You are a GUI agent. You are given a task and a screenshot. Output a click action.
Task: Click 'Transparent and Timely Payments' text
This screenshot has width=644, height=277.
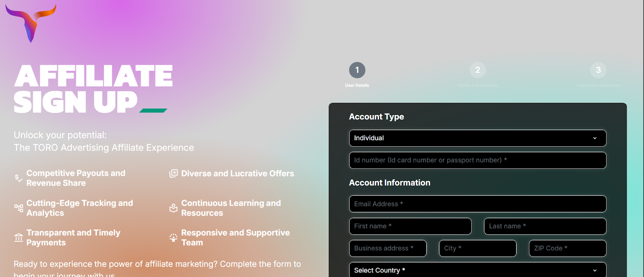pos(73,238)
